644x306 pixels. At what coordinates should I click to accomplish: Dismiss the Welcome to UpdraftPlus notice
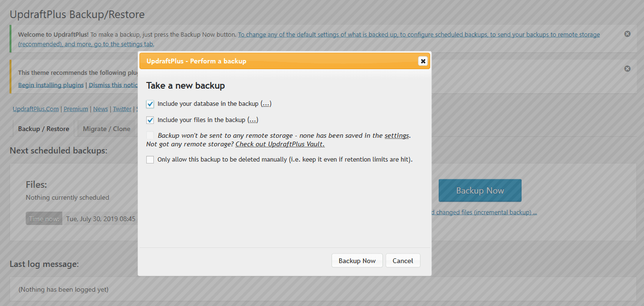(627, 34)
